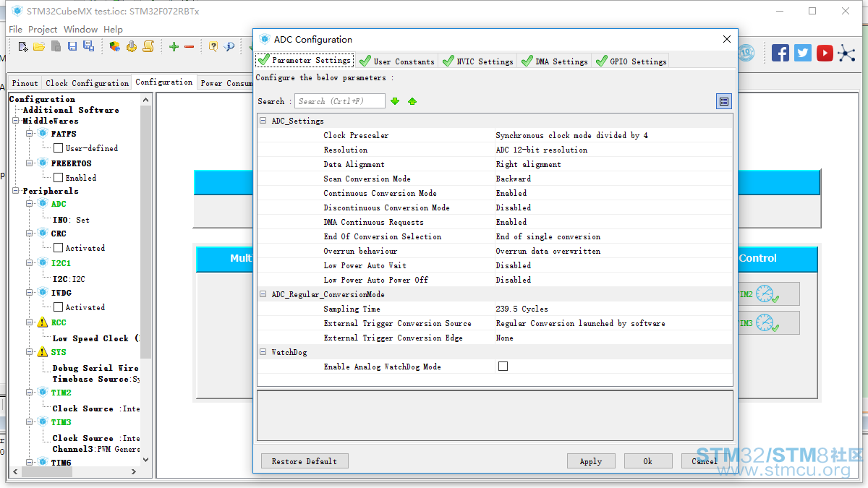Enable the FREERTOS Enabled checkbox
This screenshot has height=488, width=868.
tap(58, 178)
